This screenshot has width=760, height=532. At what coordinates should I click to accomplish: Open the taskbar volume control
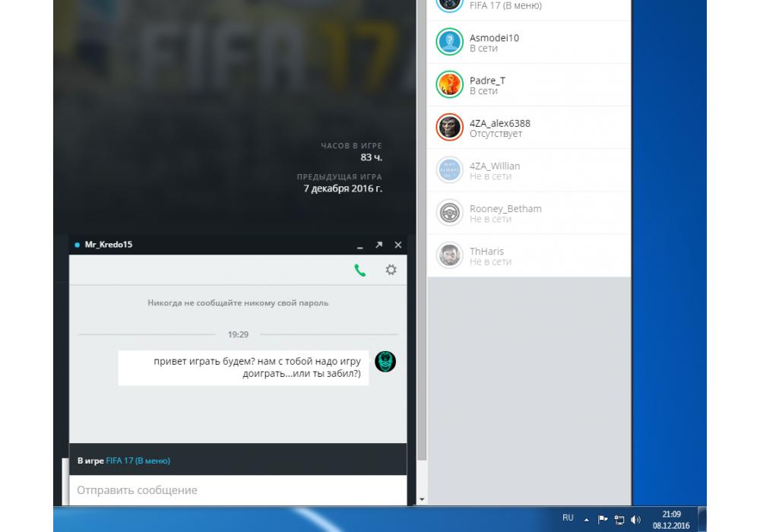(635, 520)
